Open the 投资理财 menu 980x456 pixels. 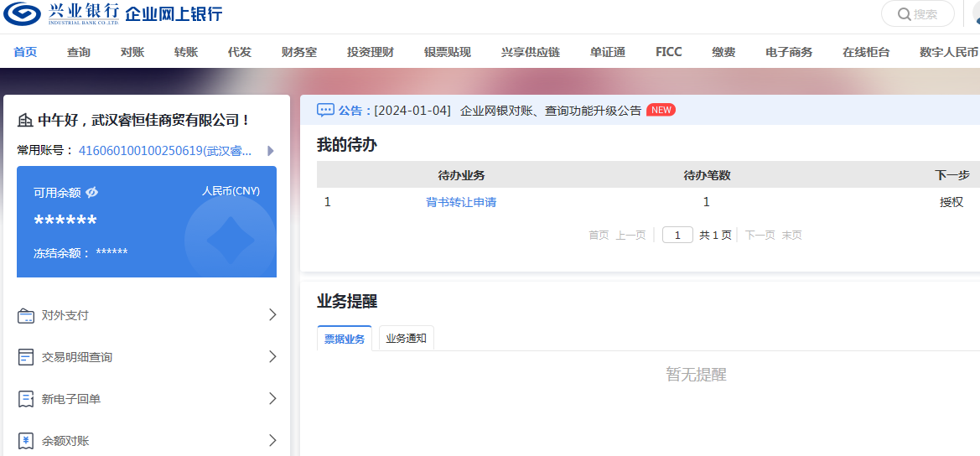pyautogui.click(x=371, y=53)
